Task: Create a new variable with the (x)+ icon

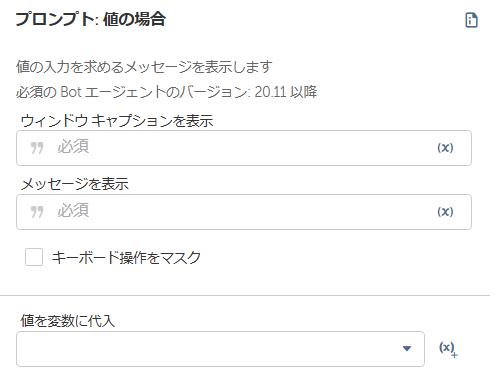Action: (x=448, y=349)
